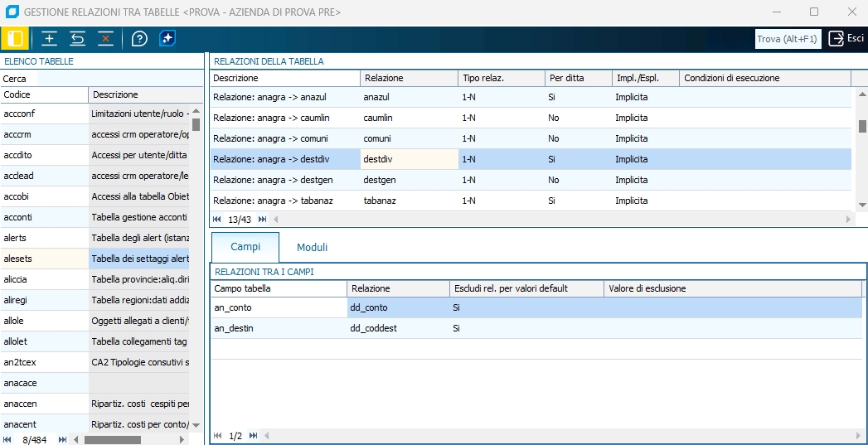The width and height of the screenshot is (868, 445).
Task: Click the Trova (Alt+F1) search box
Action: [x=788, y=39]
